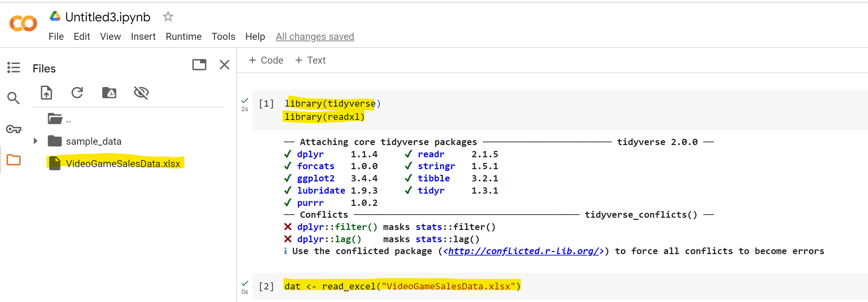Click cell [2] run status checkmark
Image resolution: width=868 pixels, height=302 pixels.
tap(245, 283)
